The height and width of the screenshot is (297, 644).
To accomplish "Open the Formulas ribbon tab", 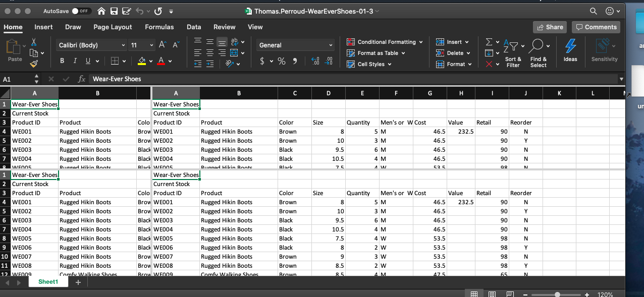I will click(159, 27).
